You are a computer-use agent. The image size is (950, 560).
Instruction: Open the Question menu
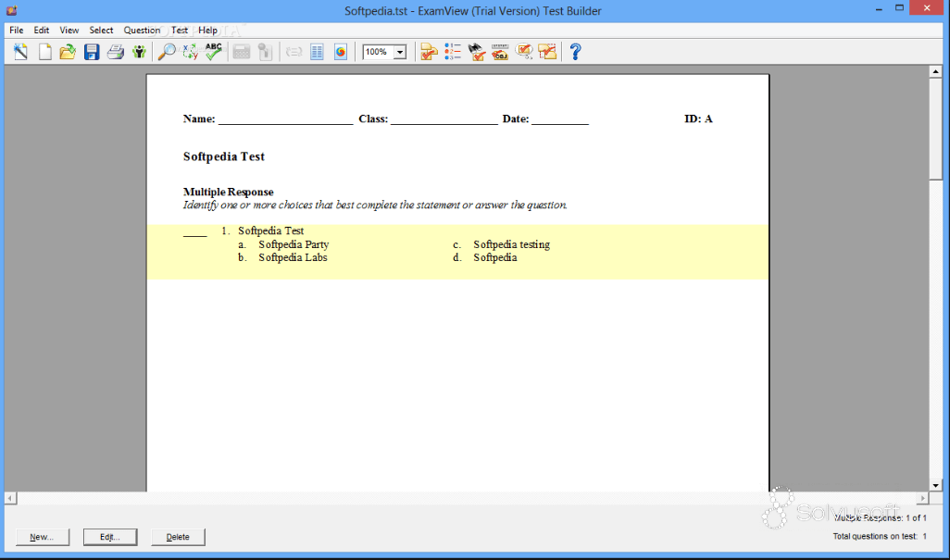(x=142, y=30)
